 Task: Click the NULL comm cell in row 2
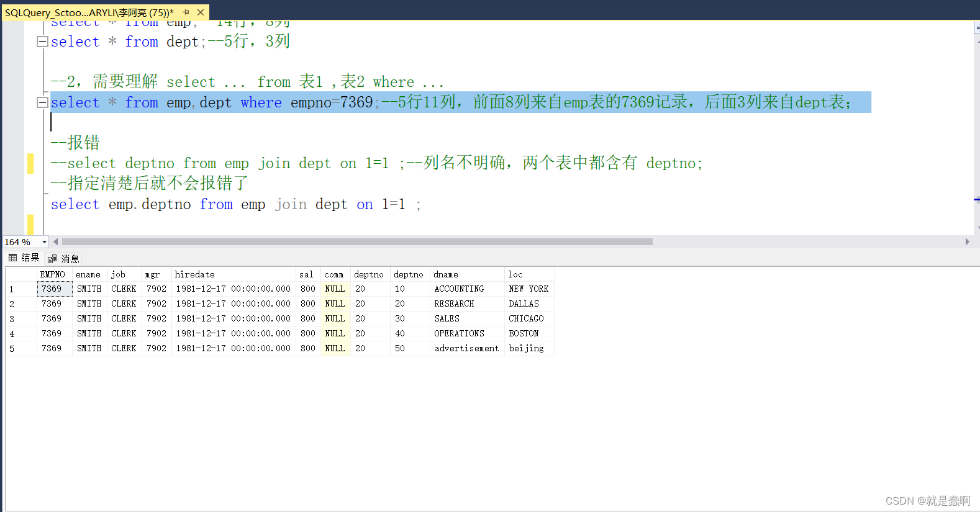(335, 304)
